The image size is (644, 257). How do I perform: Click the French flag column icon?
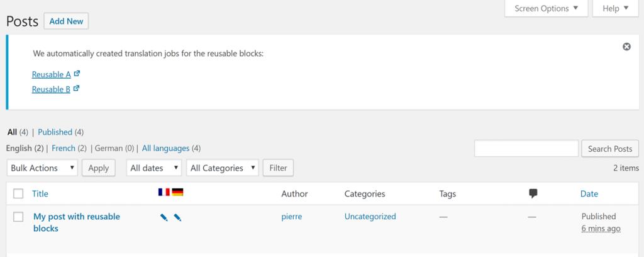coord(164,192)
